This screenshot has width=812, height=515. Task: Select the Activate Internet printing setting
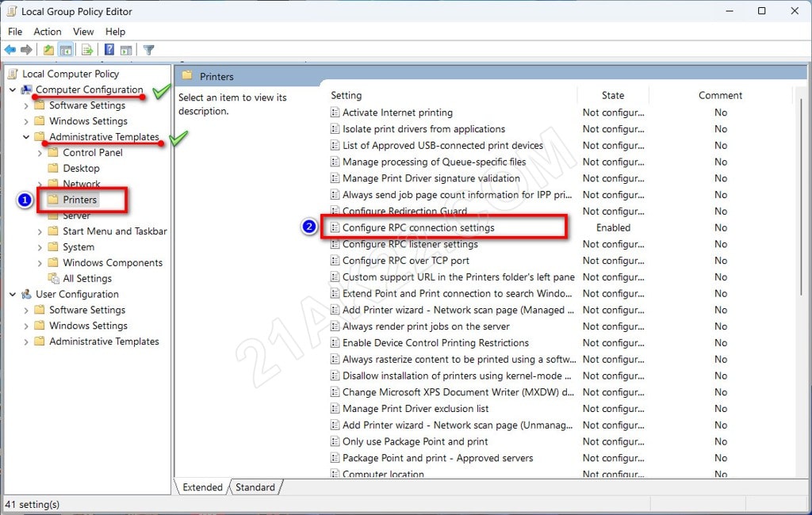tap(397, 113)
